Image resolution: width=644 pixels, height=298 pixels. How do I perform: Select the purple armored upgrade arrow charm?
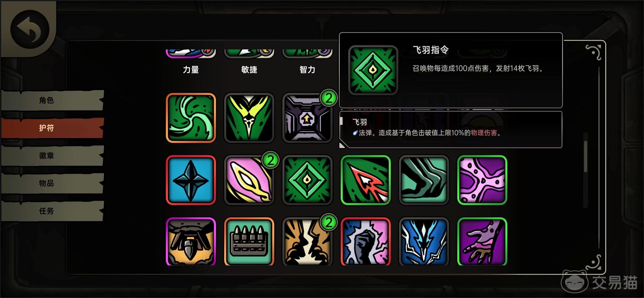(x=307, y=118)
